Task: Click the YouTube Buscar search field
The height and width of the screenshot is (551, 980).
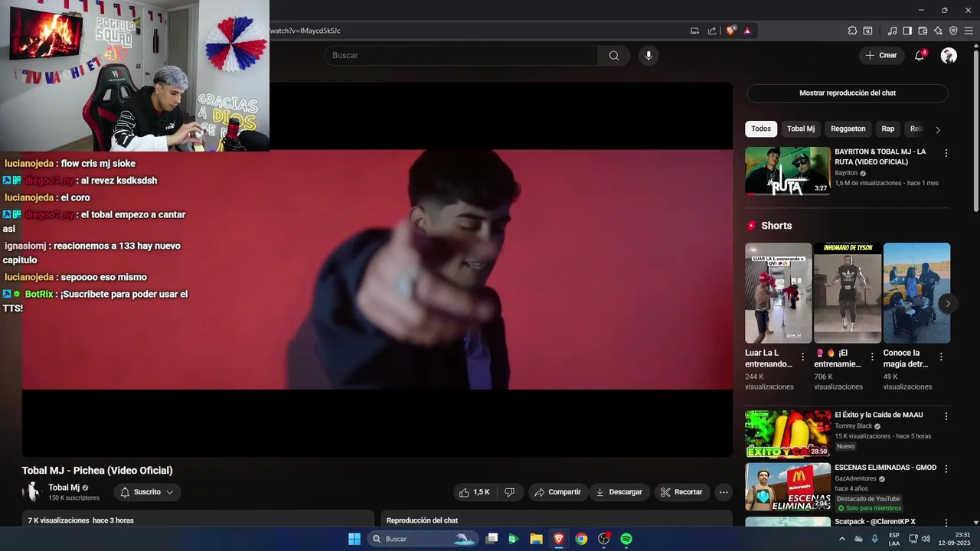Action: pos(461,55)
